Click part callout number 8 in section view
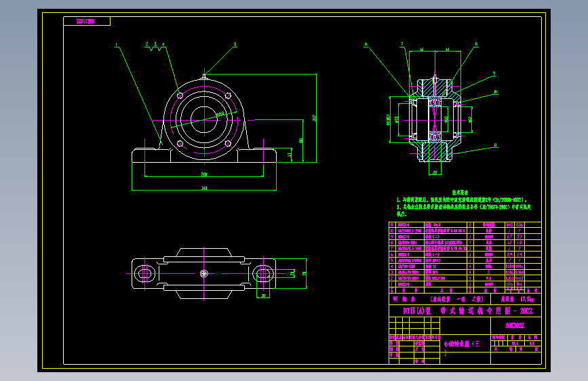 point(476,44)
